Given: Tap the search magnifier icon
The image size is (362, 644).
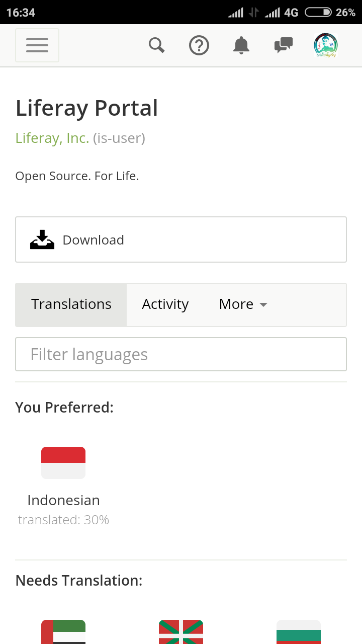Looking at the screenshot, I should click(x=157, y=45).
